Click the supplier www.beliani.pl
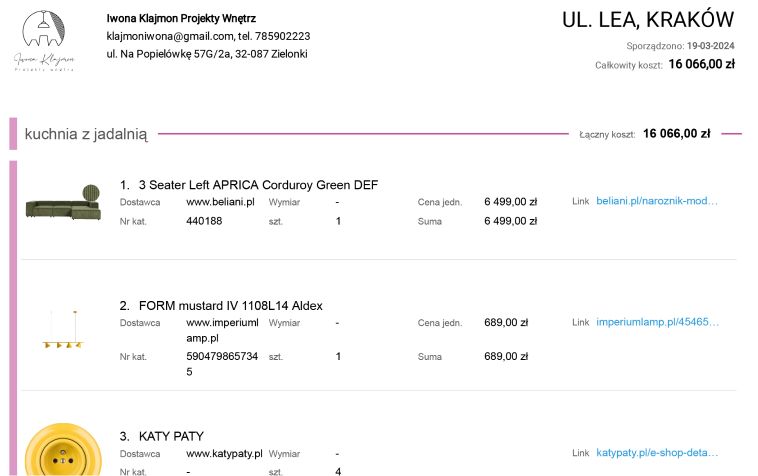 [x=220, y=202]
